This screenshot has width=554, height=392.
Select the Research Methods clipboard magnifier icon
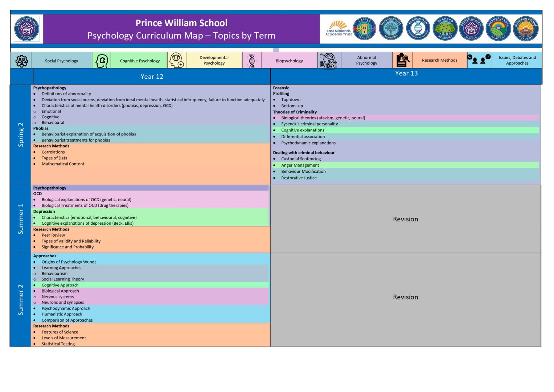pos(402,60)
